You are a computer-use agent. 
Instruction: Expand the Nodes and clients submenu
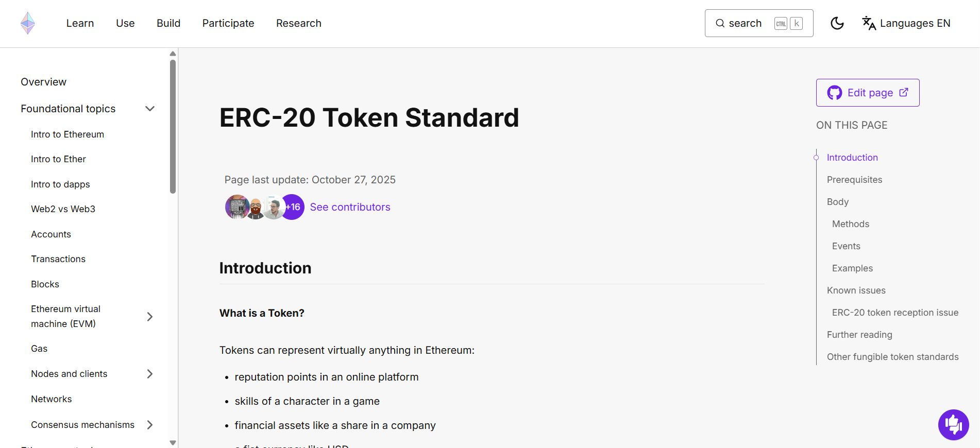[150, 374]
